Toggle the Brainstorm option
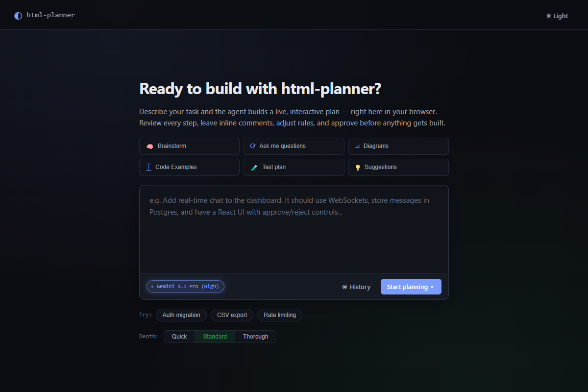The width and height of the screenshot is (588, 392). point(189,146)
